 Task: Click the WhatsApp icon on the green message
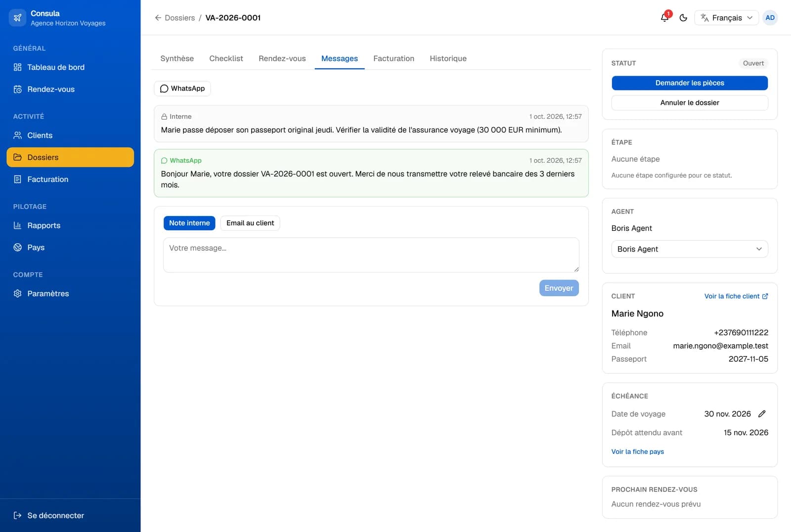point(164,161)
